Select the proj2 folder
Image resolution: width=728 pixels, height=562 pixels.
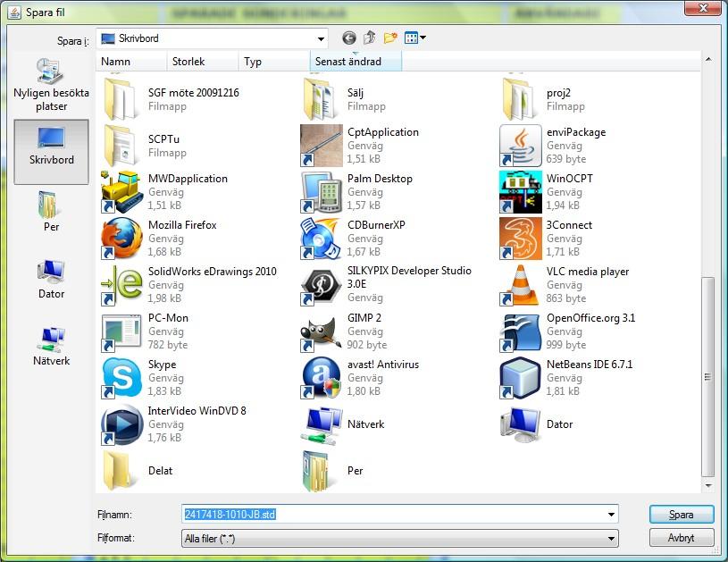(543, 99)
